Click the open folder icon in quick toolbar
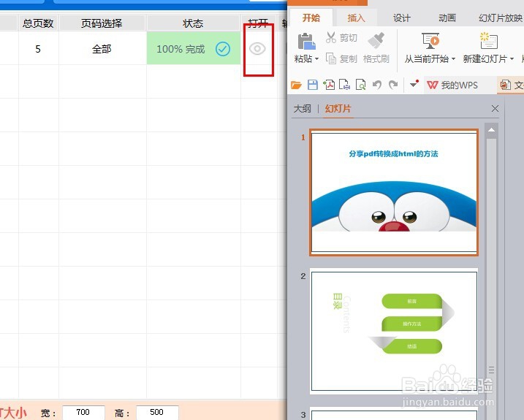Image resolution: width=524 pixels, height=420 pixels. (296, 85)
